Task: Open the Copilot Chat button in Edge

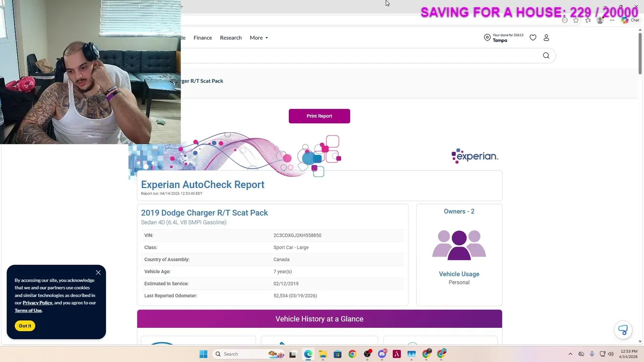Action: (630, 20)
